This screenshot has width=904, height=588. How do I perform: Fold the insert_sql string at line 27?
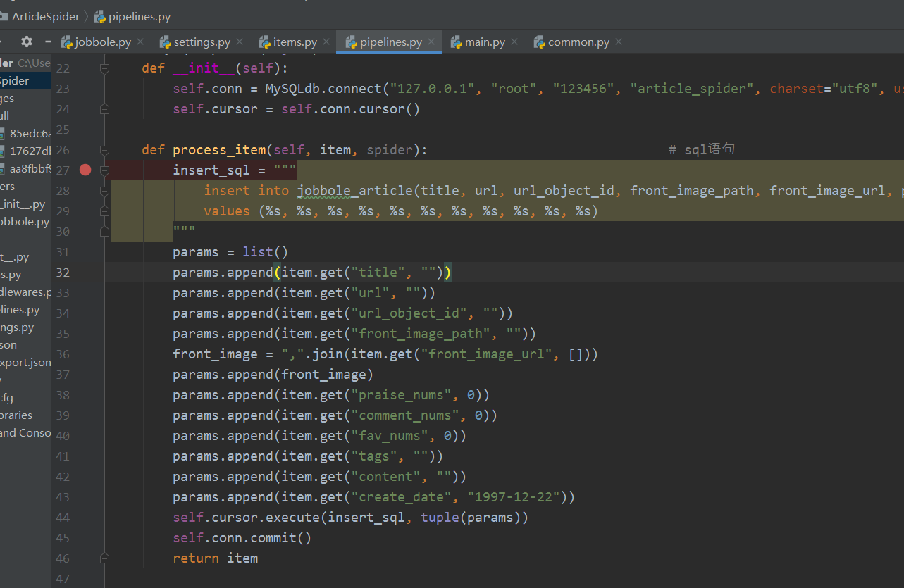[x=104, y=170]
